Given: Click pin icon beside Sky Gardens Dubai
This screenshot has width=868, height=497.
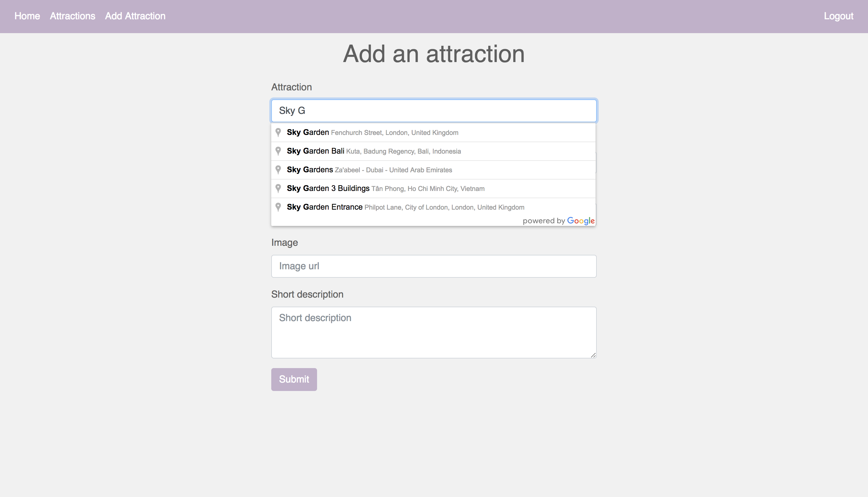Looking at the screenshot, I should click(278, 170).
